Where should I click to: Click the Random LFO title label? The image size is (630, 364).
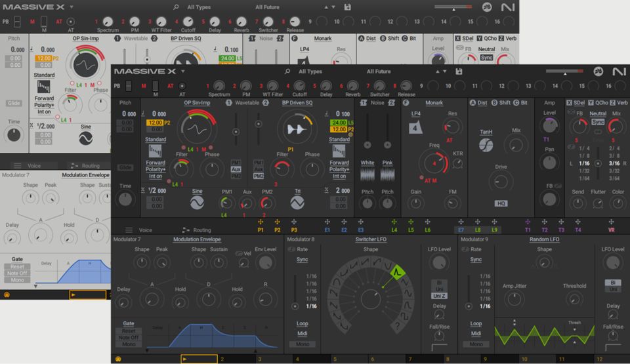pyautogui.click(x=544, y=239)
